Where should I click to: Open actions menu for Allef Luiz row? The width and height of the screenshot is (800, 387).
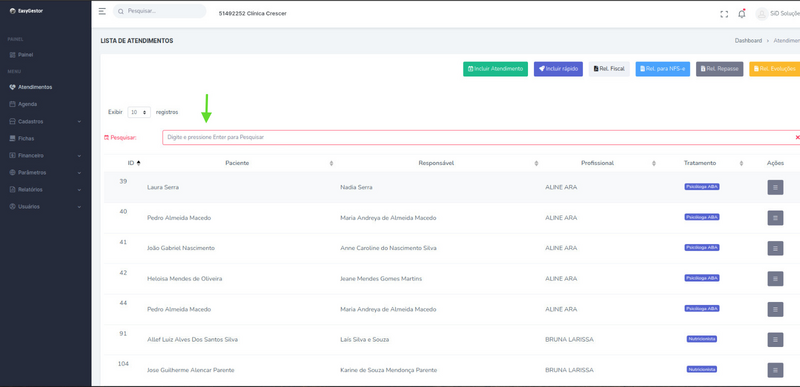775,340
